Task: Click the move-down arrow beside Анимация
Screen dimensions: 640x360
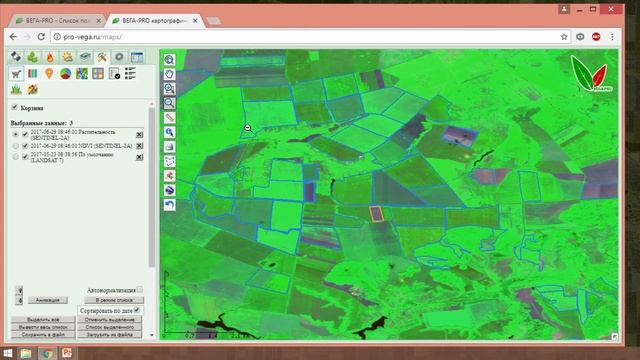Action: [20, 300]
